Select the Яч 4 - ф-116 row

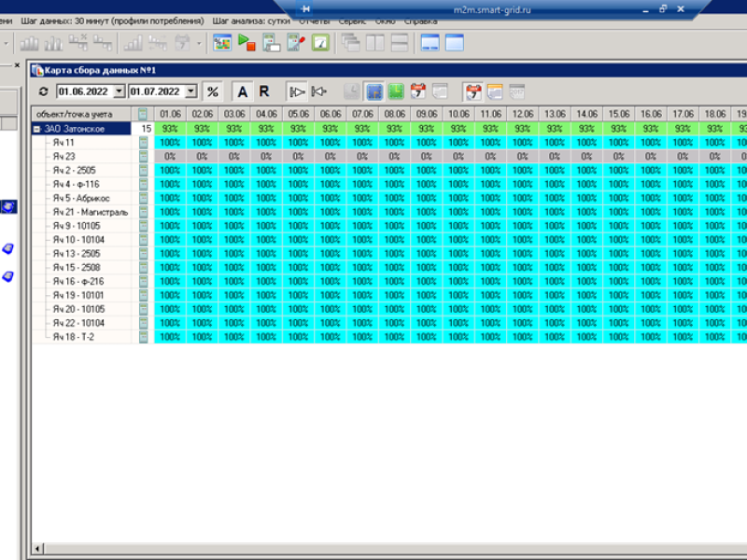(x=77, y=184)
